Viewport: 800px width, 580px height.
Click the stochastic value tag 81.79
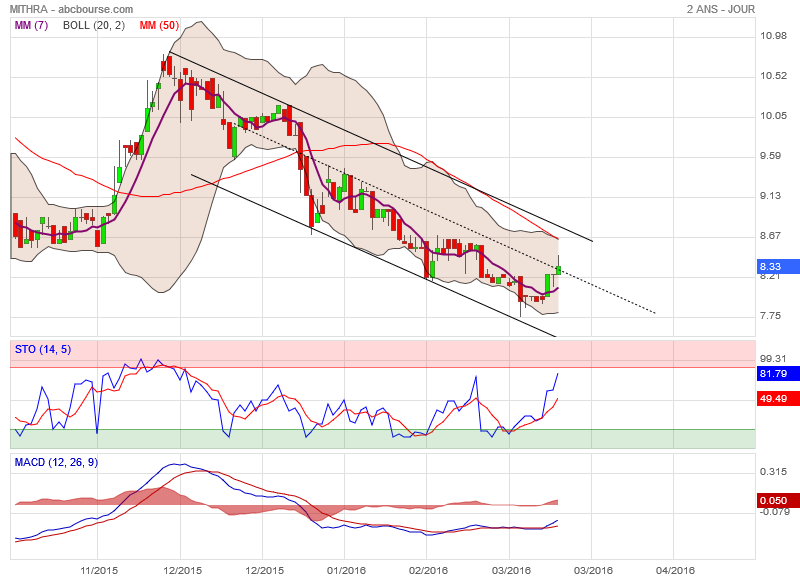(779, 373)
